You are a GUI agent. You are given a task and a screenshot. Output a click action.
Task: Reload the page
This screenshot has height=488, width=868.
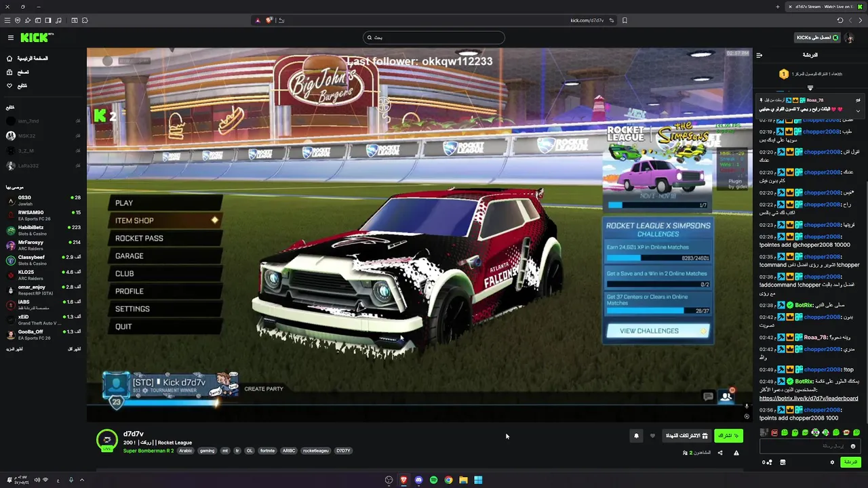coord(840,20)
